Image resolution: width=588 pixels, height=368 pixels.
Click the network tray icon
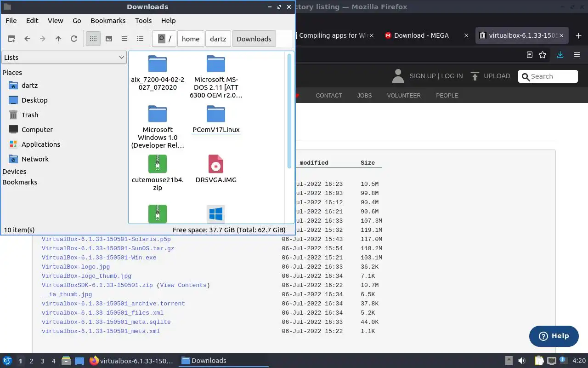click(552, 361)
